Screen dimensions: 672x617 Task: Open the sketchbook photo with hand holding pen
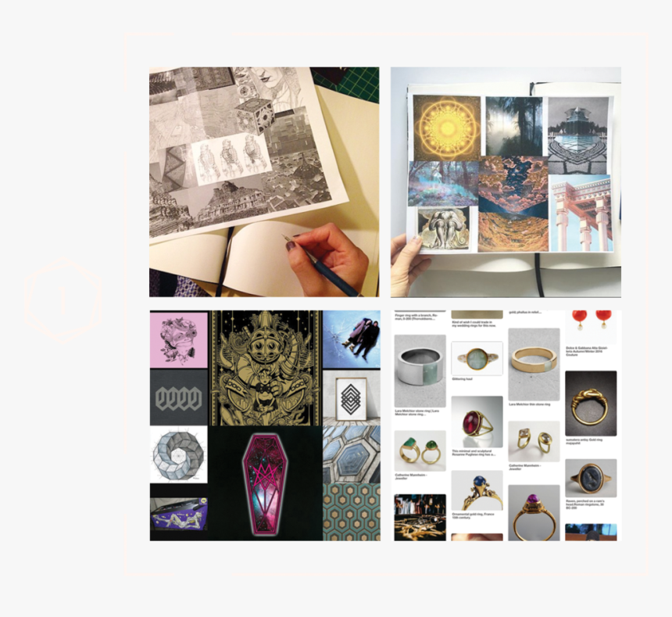(264, 181)
